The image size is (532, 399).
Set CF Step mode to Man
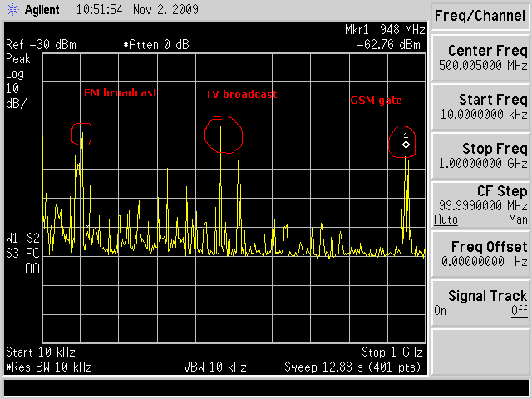click(x=518, y=219)
